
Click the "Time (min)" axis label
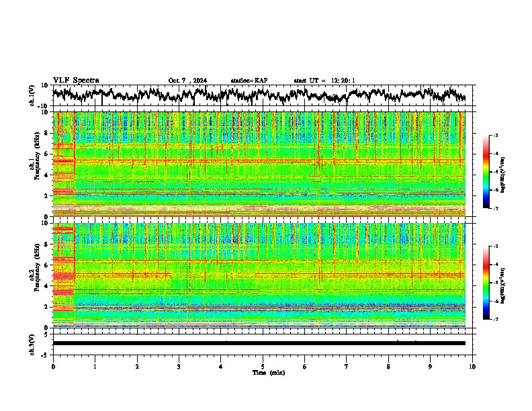[x=269, y=373]
